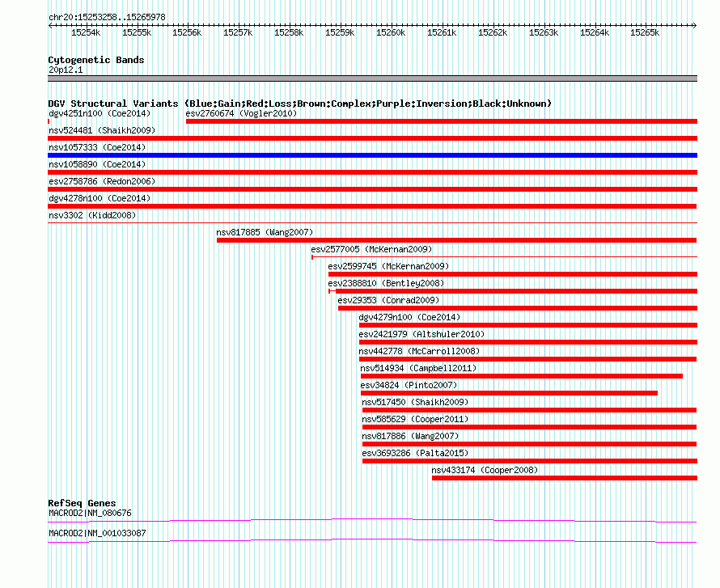The width and height of the screenshot is (720, 588).
Task: Click the gray 20p12.1 cytogenetic band bar
Action: [x=372, y=78]
